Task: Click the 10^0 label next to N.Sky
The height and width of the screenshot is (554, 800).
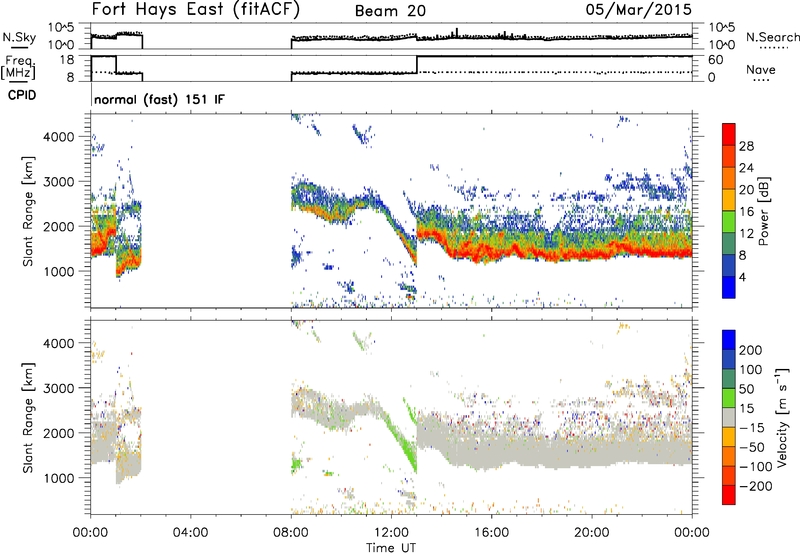Action: click(x=62, y=45)
